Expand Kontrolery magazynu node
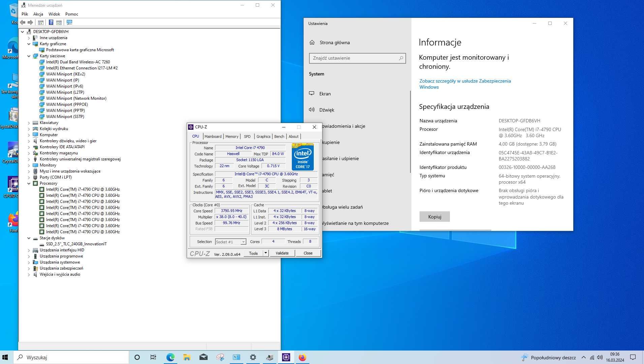 29,153
